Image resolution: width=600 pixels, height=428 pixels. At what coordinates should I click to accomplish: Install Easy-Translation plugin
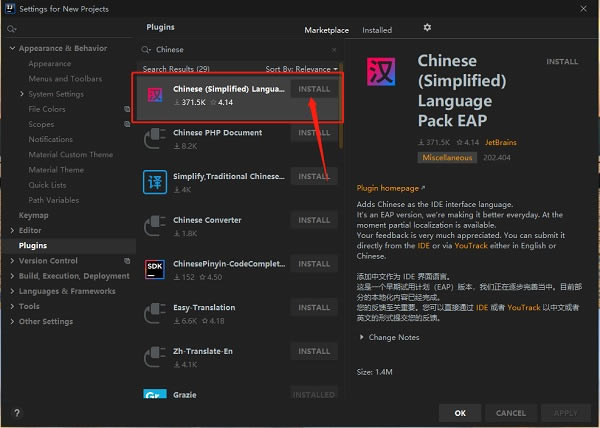point(314,308)
